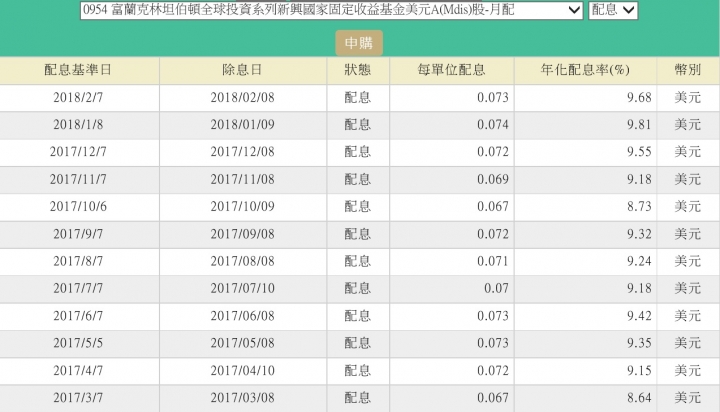Open the 配息 type dropdown

point(613,10)
